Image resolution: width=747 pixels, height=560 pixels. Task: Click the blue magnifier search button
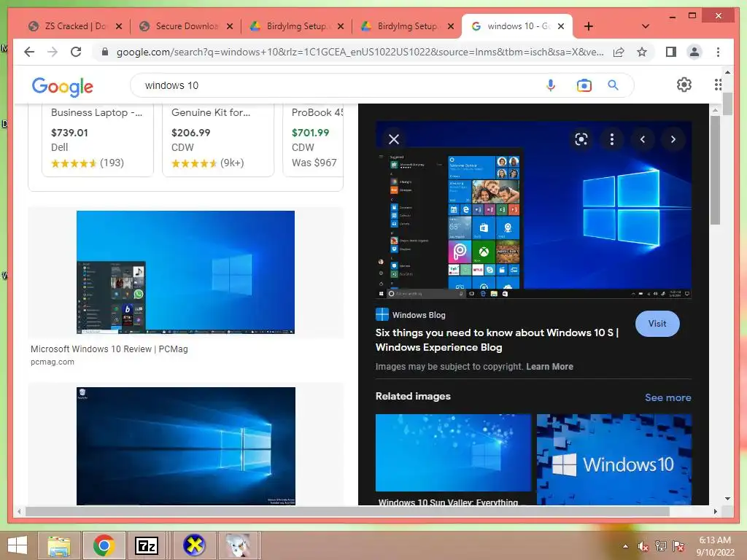tap(613, 85)
